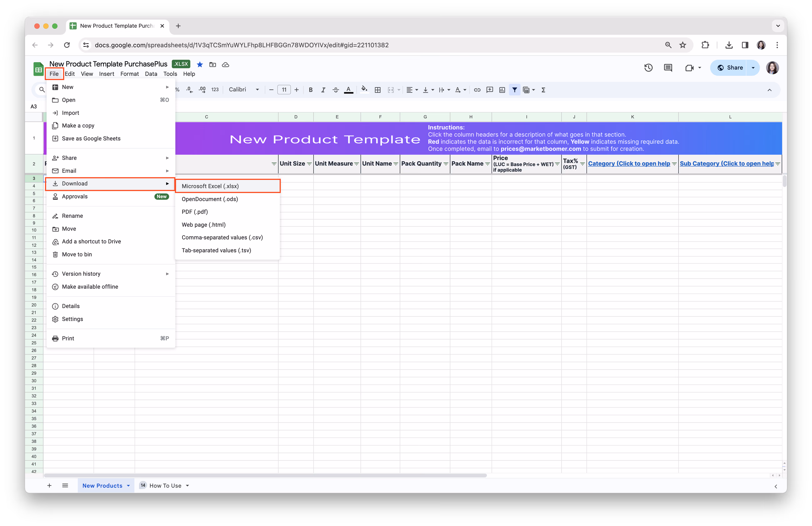Open the text color picker
Screen dimensions: 812x526
coord(348,90)
